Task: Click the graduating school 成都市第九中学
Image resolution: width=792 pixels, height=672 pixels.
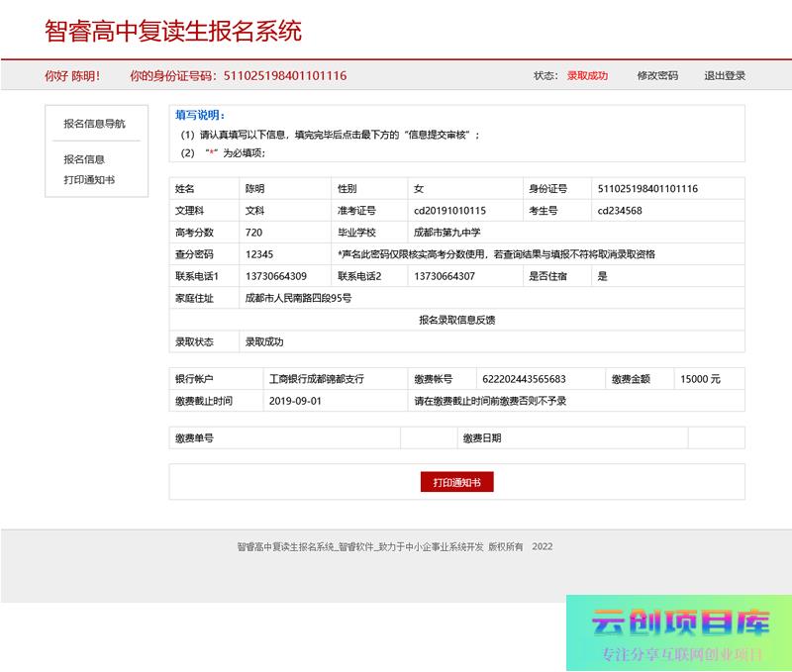Action: click(x=446, y=233)
